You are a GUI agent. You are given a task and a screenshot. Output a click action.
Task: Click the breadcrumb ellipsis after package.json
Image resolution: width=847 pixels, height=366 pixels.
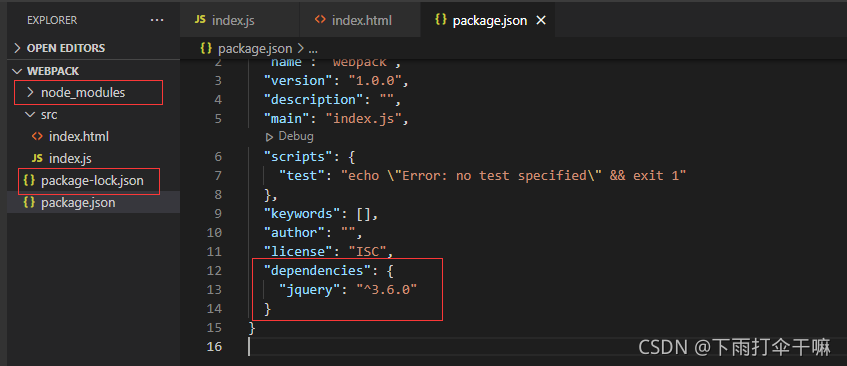[313, 49]
